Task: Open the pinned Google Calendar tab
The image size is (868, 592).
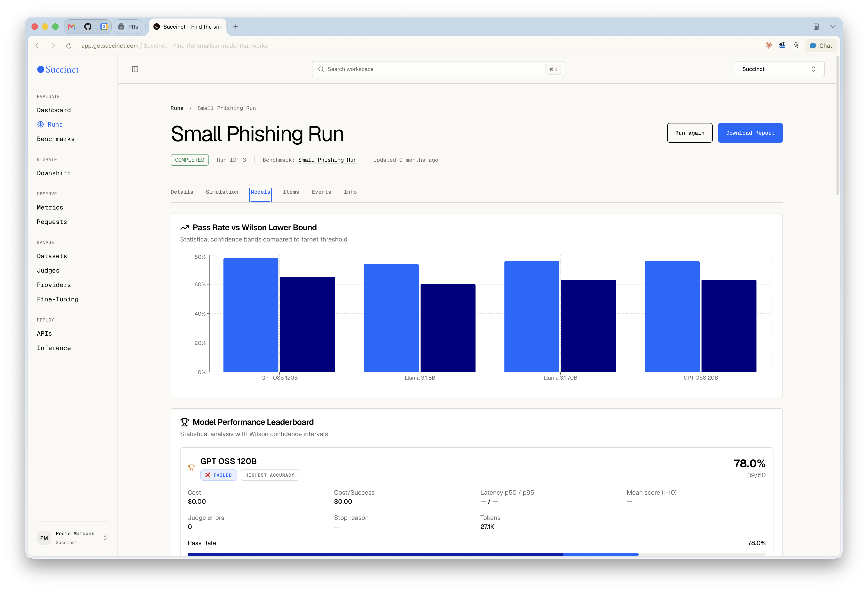Action: pyautogui.click(x=104, y=27)
